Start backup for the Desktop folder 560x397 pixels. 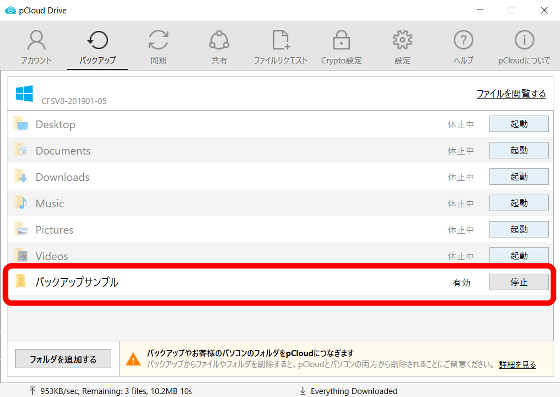519,124
